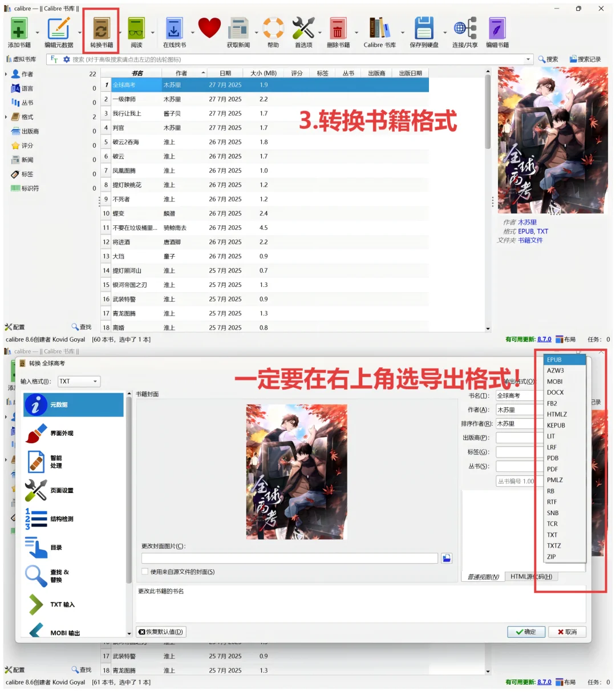This screenshot has width=616, height=692.
Task: Open the 阅读 (Read) viewer icon
Action: point(136,32)
